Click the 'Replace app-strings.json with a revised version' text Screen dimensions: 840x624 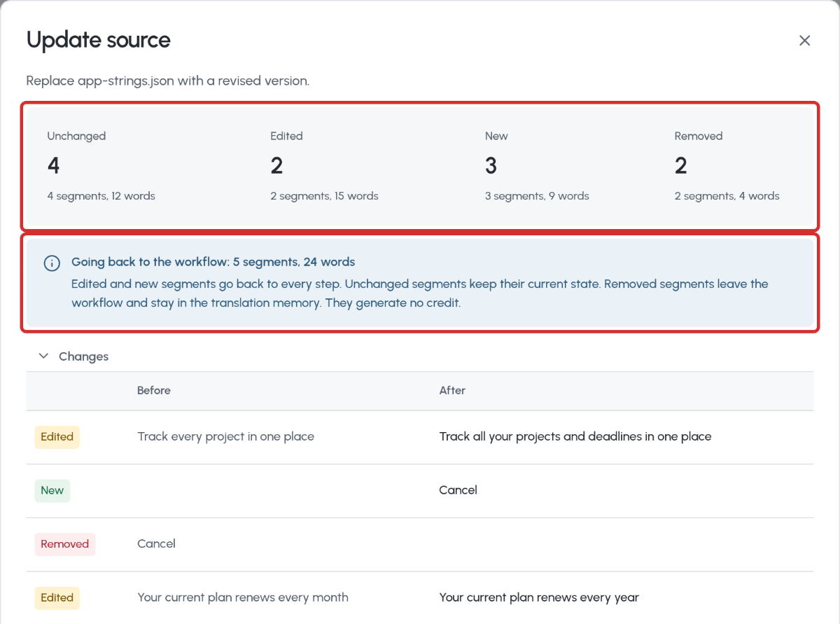(x=167, y=81)
